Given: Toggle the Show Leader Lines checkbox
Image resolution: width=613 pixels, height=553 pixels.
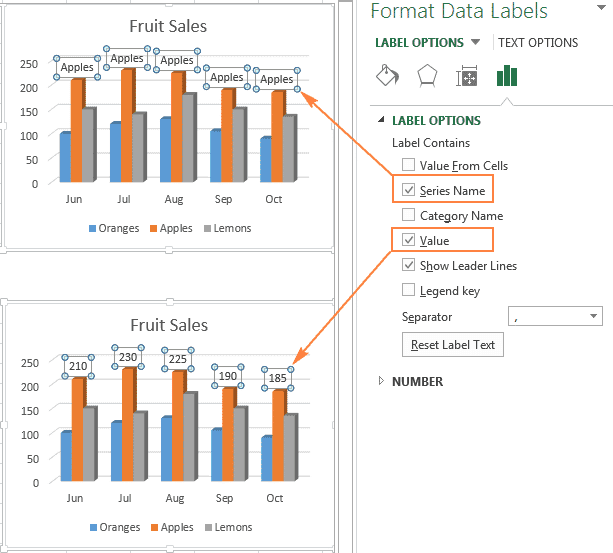Looking at the screenshot, I should coord(408,266).
